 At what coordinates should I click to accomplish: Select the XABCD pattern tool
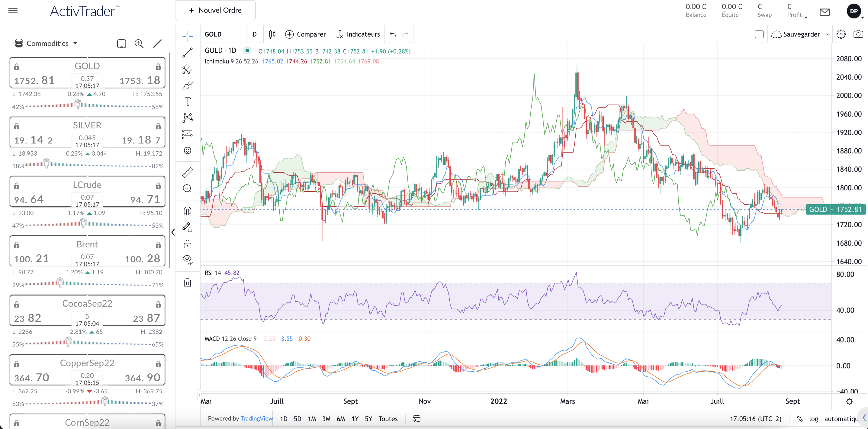(188, 118)
